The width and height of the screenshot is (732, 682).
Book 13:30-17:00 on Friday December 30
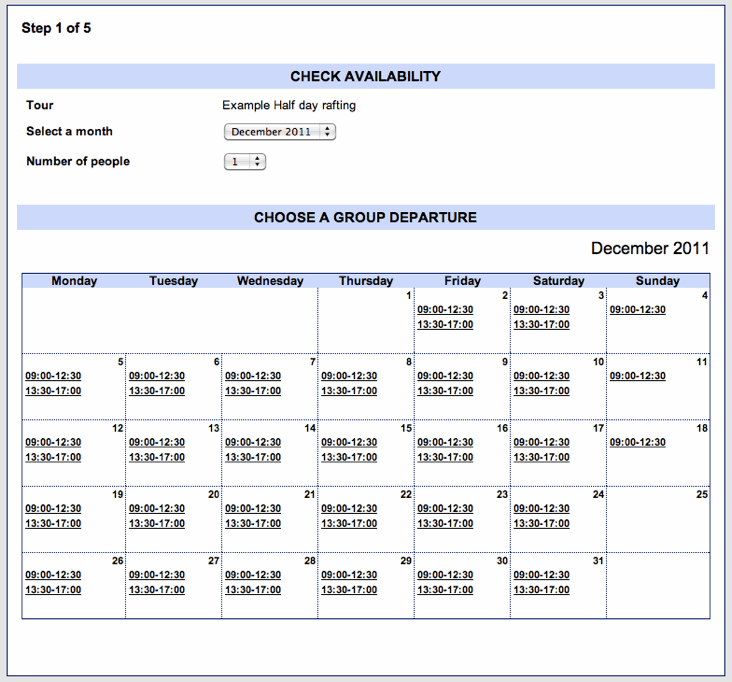pyautogui.click(x=445, y=590)
